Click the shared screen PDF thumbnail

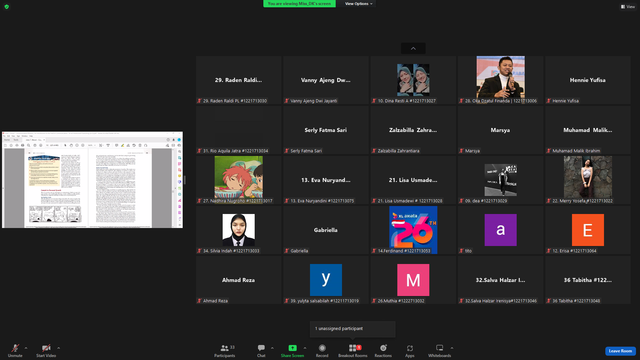(92, 180)
